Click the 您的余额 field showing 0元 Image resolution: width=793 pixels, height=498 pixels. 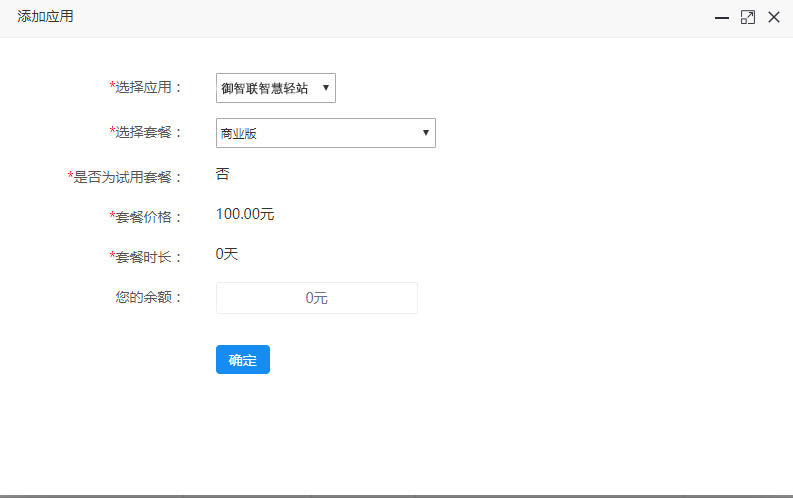[316, 298]
